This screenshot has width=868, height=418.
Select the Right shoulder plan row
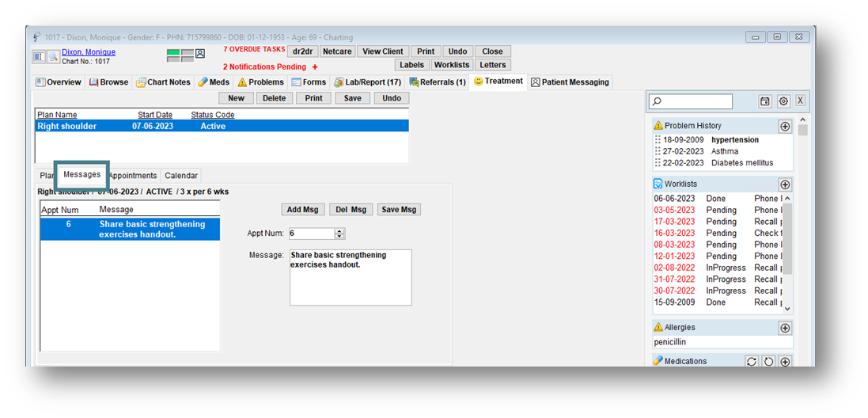(222, 126)
